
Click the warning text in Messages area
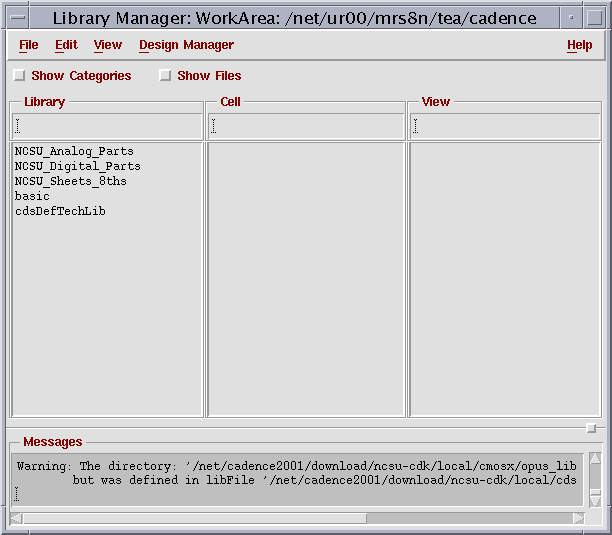pos(297,473)
